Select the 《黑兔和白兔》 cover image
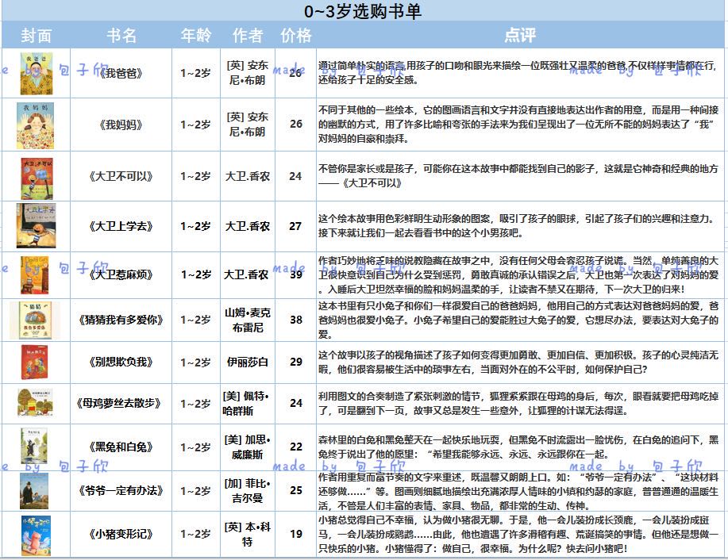This screenshot has height=560, width=728. click(x=34, y=446)
